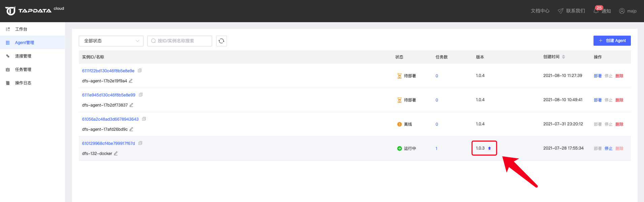644x202 pixels.
Task: Go to 连接管理 in the sidebar
Action: point(23,56)
